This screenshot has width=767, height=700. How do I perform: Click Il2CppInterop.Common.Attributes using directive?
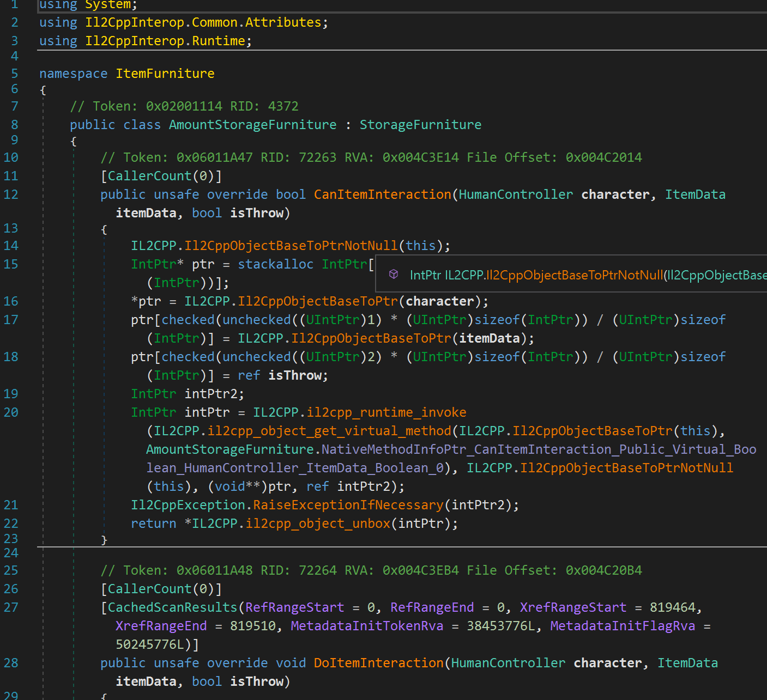(x=203, y=22)
